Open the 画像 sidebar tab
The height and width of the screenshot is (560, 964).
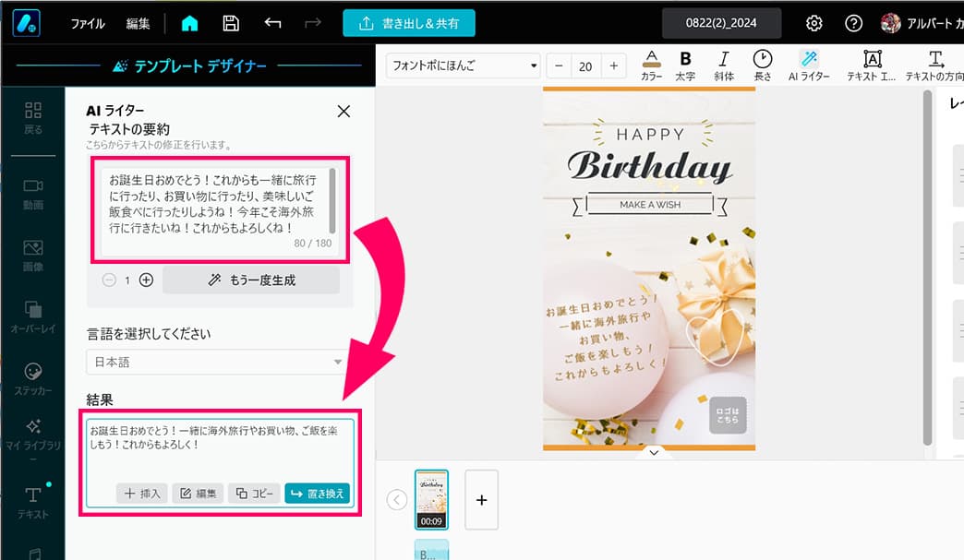click(33, 256)
